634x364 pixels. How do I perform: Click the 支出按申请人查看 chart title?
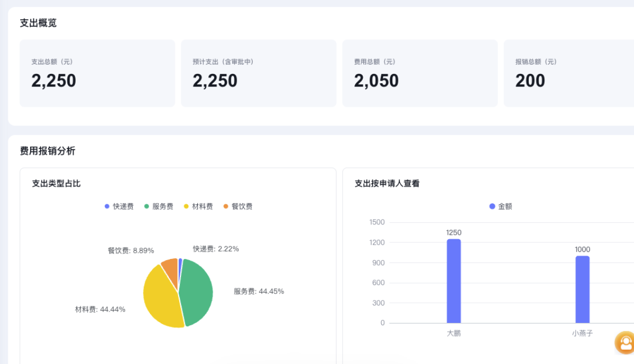(387, 183)
